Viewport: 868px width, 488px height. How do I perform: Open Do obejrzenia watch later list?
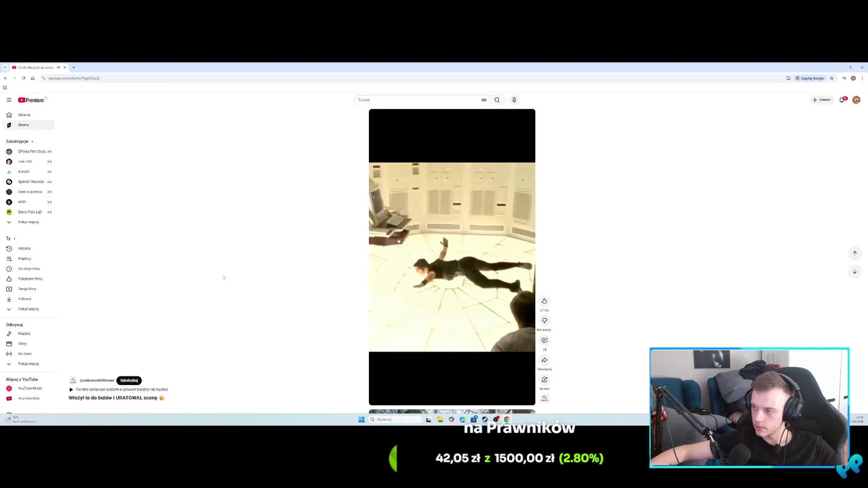click(x=27, y=268)
